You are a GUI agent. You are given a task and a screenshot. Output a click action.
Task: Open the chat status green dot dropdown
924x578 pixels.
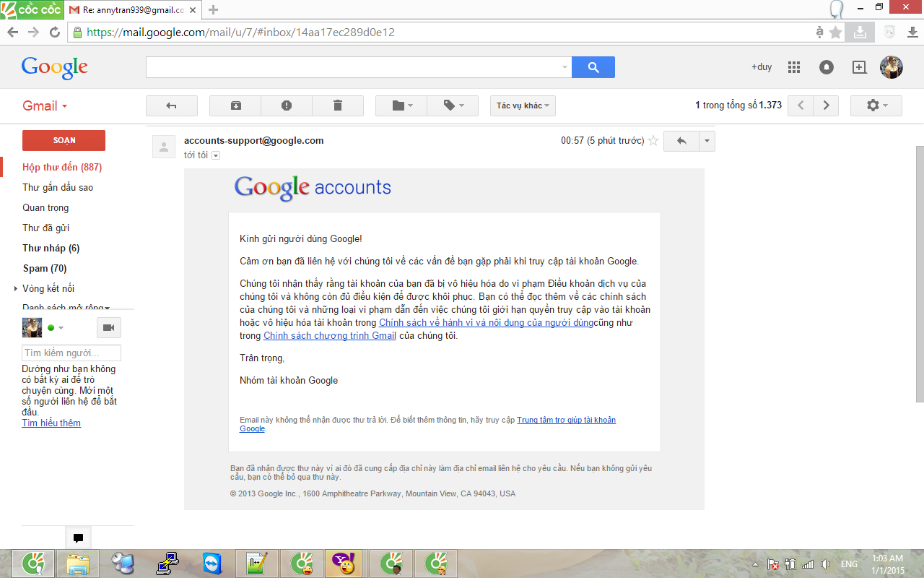tap(56, 328)
